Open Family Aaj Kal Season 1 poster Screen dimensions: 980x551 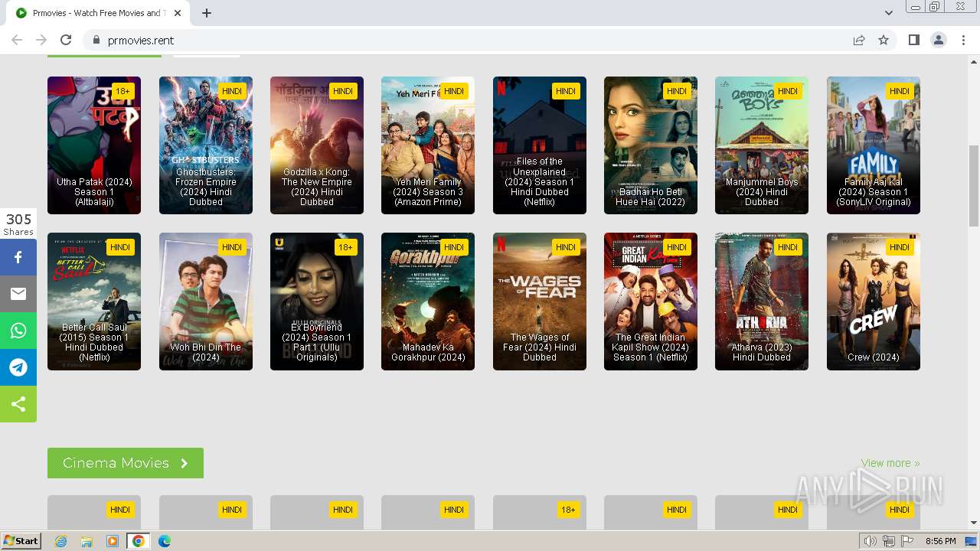click(874, 145)
